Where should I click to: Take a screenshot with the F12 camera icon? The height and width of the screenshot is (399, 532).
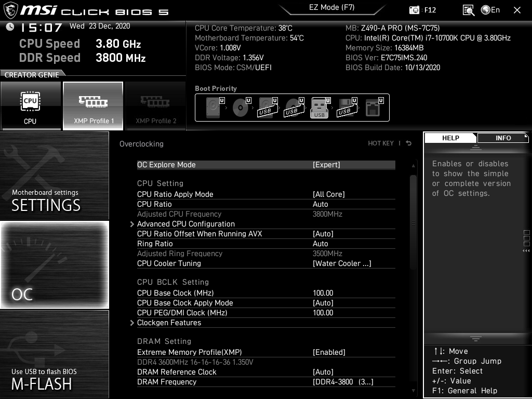tap(414, 10)
